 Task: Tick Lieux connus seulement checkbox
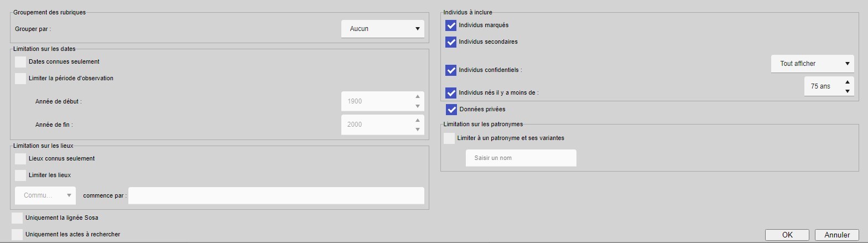(x=20, y=159)
